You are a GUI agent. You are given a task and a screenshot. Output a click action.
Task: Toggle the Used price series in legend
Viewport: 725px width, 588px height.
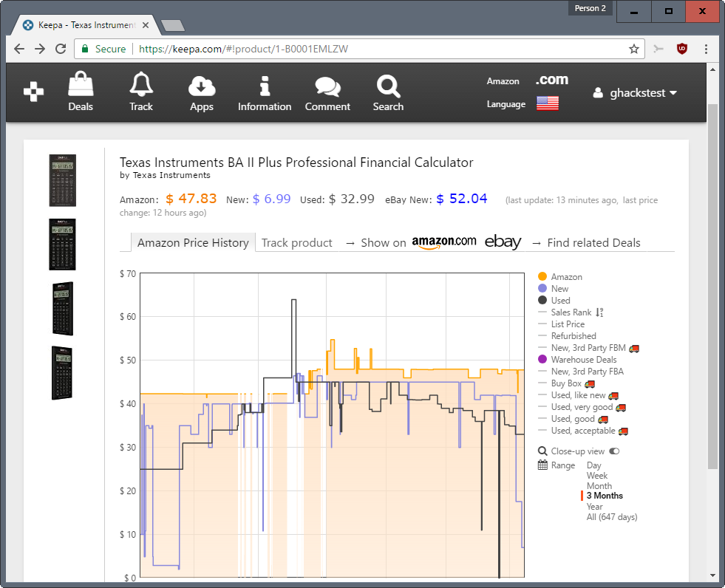tap(554, 301)
